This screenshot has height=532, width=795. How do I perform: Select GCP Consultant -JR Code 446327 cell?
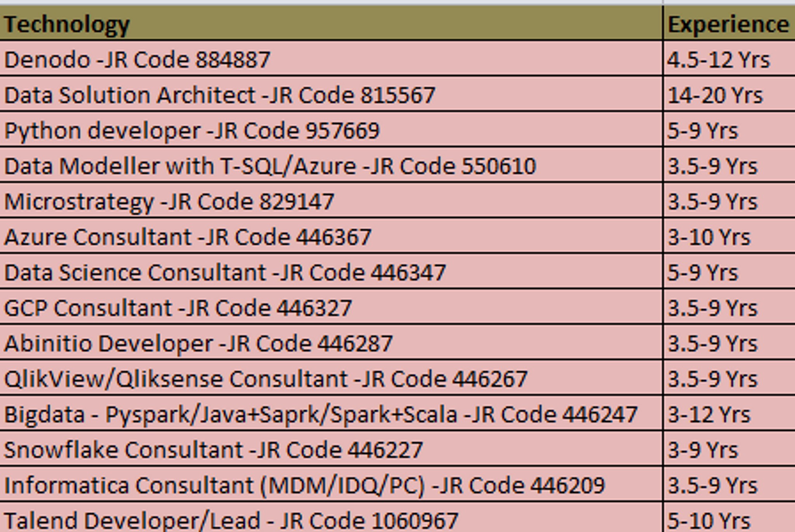331,307
